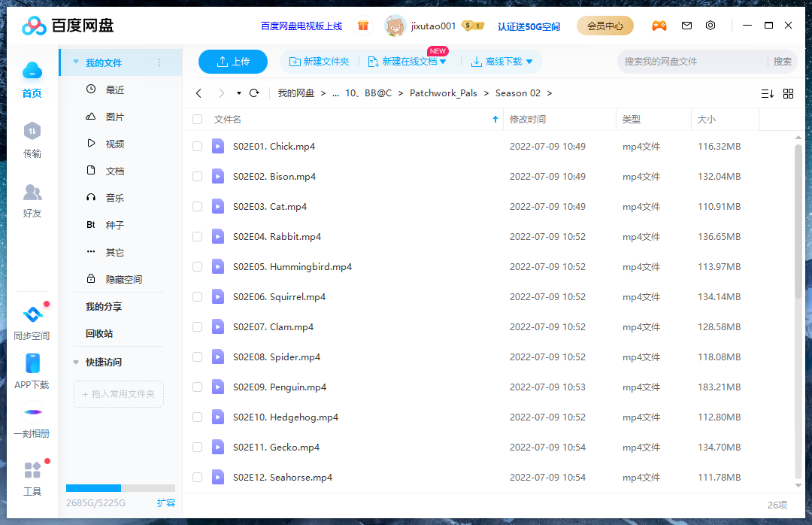Check the box for S02E07. Clam.mp4

[x=197, y=326]
